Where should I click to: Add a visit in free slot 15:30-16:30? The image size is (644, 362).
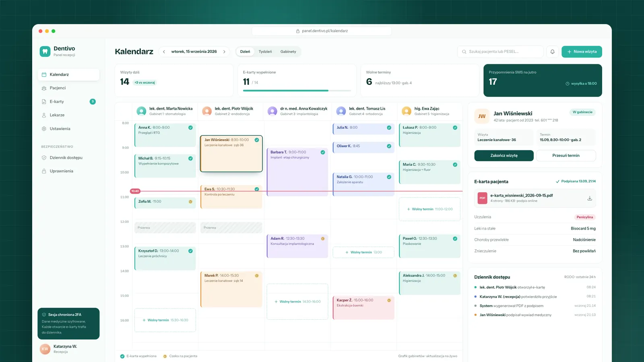pos(165,320)
